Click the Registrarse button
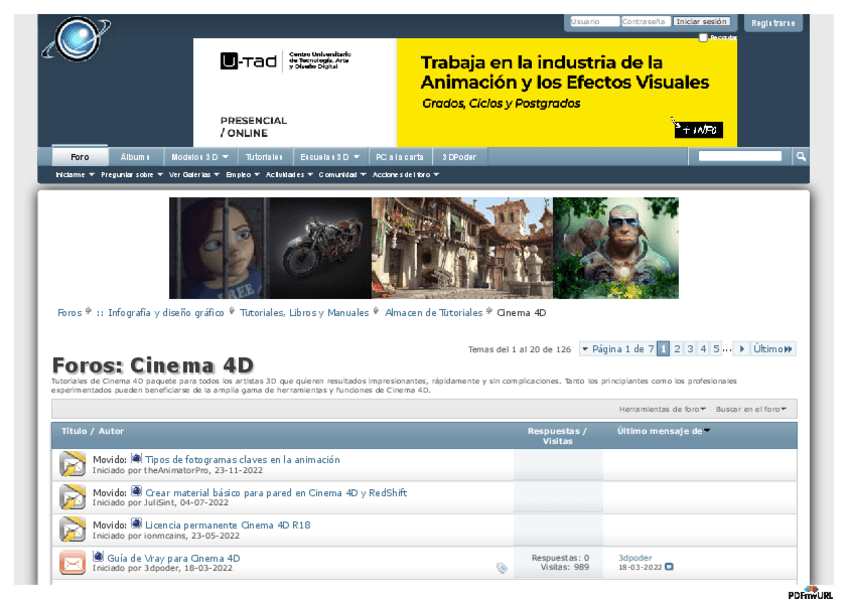 click(x=773, y=23)
